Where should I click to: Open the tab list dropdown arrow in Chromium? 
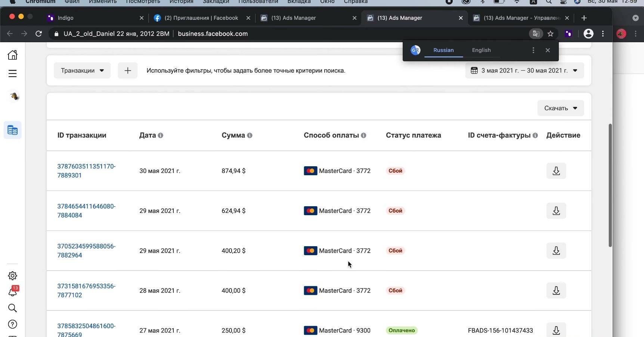(635, 18)
